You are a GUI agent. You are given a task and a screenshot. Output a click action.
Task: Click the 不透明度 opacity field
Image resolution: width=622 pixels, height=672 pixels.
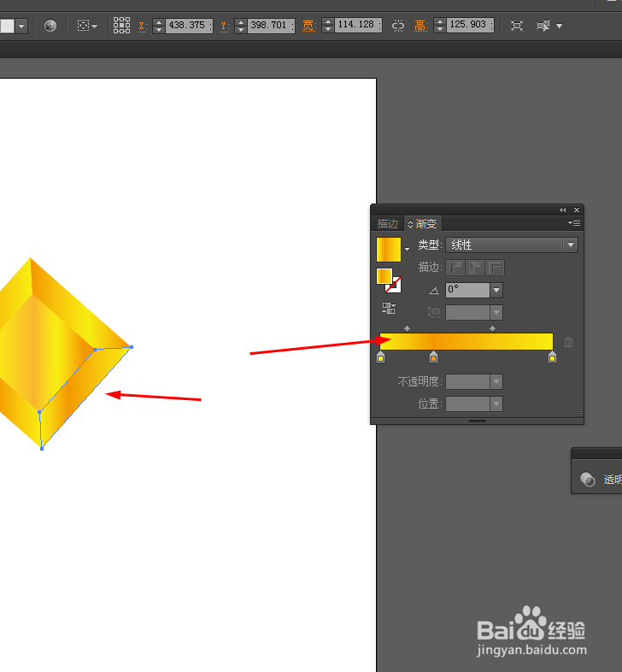coord(467,382)
